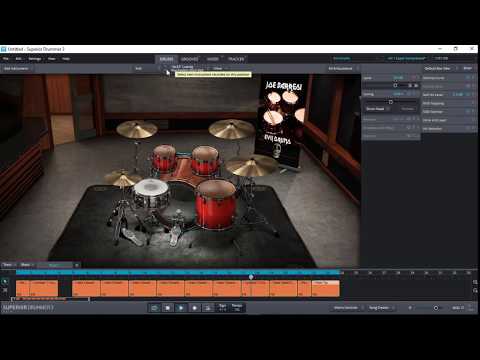The image size is (480, 360).
Task: Expand the Soft Hit Level section
Action: click(x=449, y=95)
